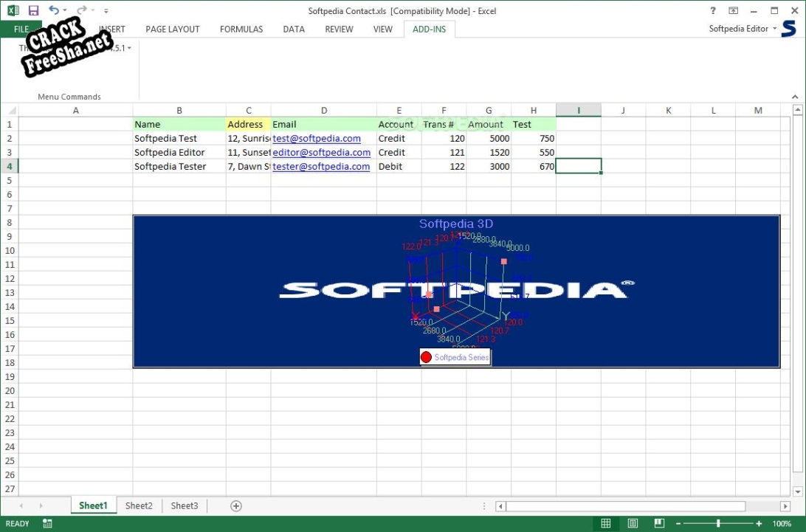Click the Save icon in quick access toolbar

(x=33, y=11)
